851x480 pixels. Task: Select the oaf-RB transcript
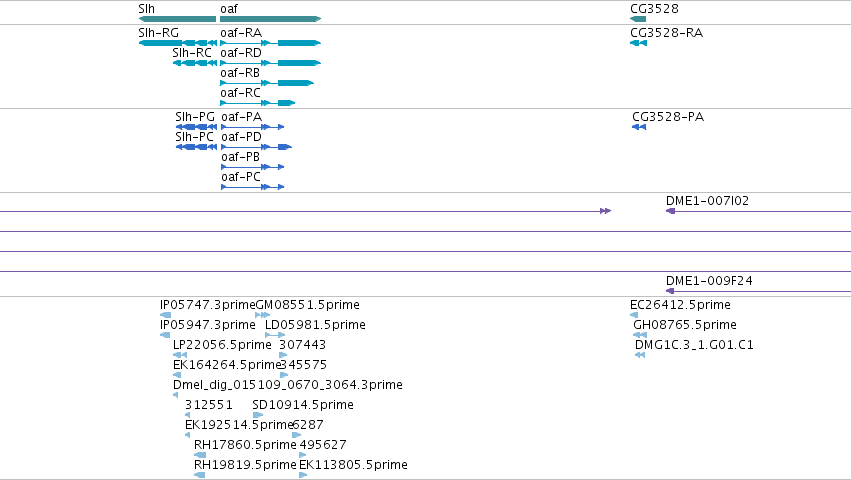tap(267, 83)
